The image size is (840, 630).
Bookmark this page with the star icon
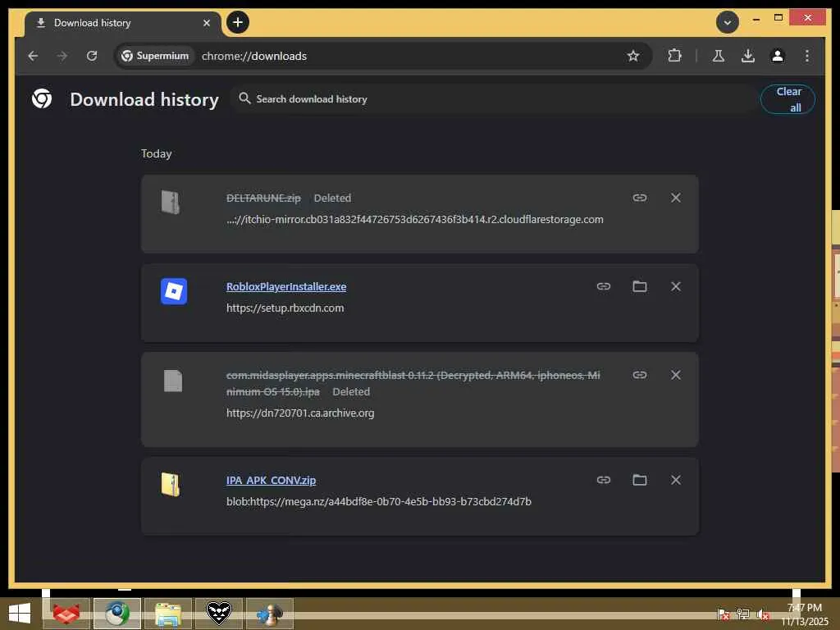coord(633,56)
